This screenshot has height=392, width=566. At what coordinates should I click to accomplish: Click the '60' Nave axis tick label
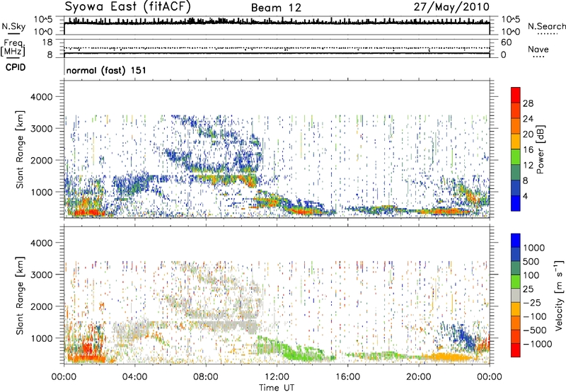(x=507, y=42)
